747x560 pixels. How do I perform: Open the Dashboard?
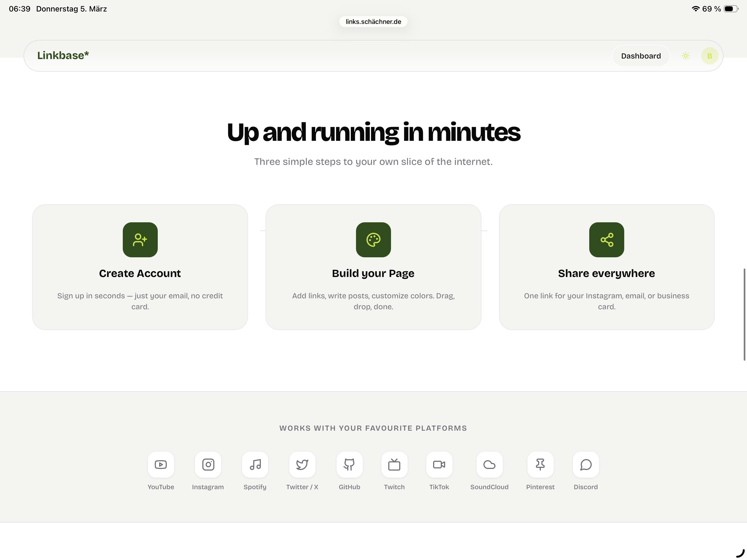[641, 56]
